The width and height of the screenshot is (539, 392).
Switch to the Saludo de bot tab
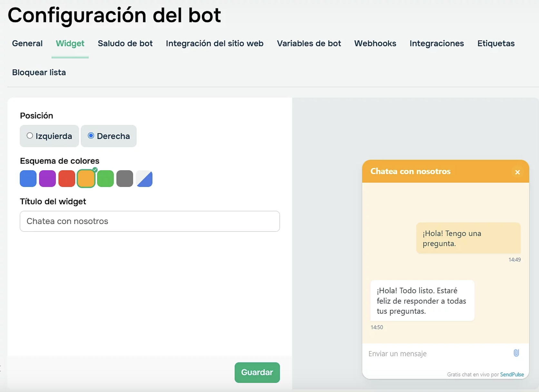click(125, 44)
